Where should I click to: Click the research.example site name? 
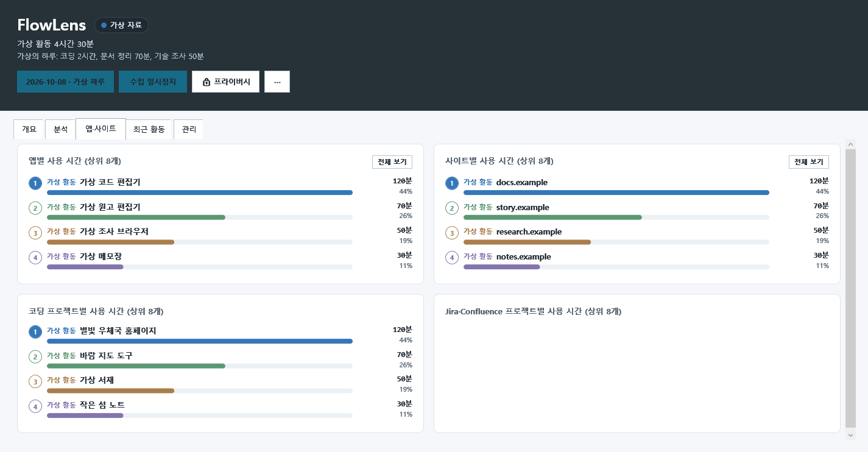[x=529, y=232]
